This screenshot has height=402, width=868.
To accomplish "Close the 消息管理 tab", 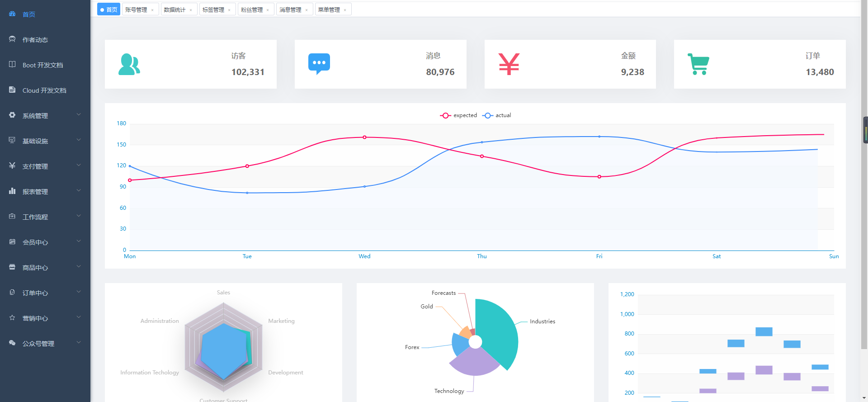I will point(307,10).
